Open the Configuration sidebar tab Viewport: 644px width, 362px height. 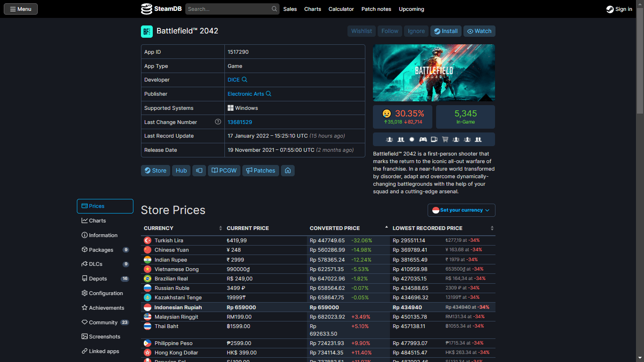coord(105,293)
